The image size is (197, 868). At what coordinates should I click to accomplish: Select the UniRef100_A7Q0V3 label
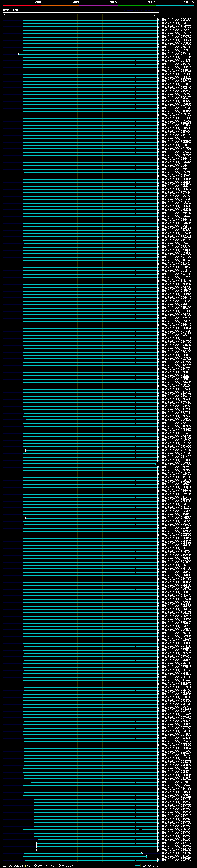click(x=177, y=467)
